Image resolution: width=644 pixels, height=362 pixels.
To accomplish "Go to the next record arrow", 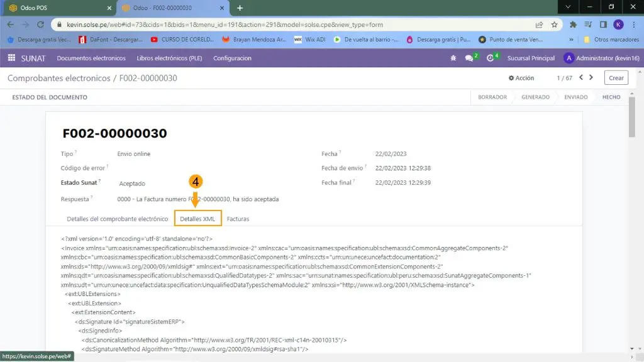I will point(591,77).
